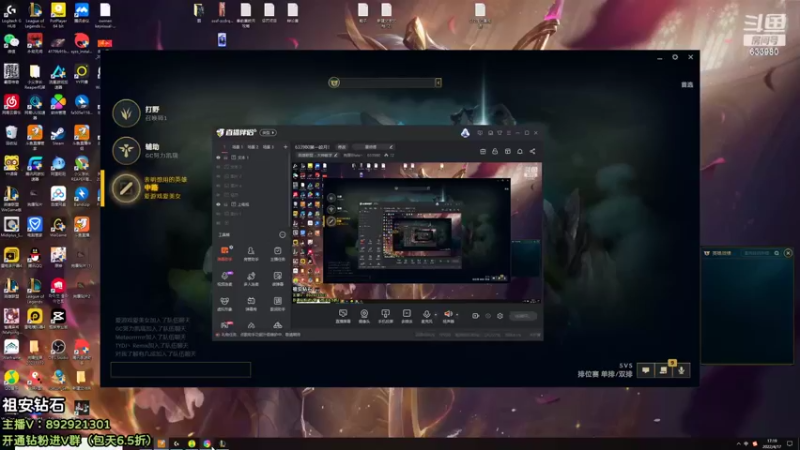The image size is (800, 450).
Task: Click the microphone icon in streaming app
Action: [x=426, y=314]
